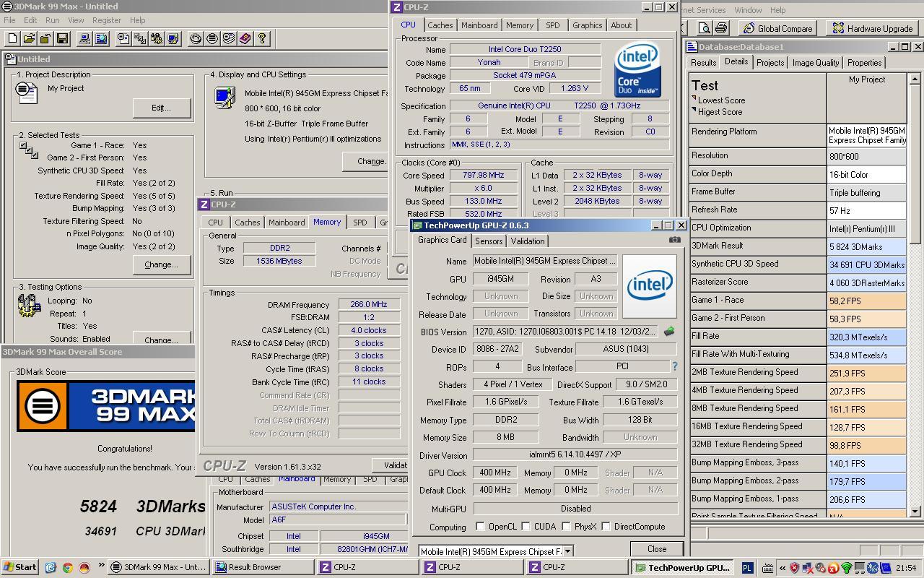The height and width of the screenshot is (578, 924).
Task: Click the display settings monitor icon in 3DMark toolbar
Action: (x=173, y=38)
